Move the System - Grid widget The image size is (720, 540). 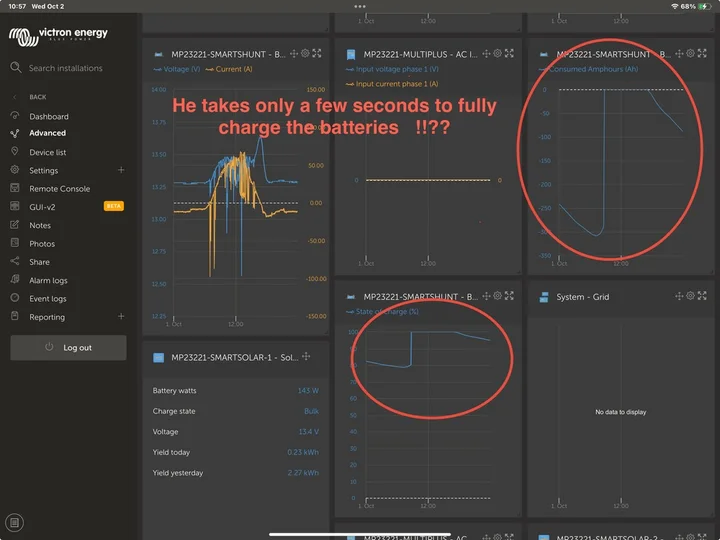[x=679, y=296]
